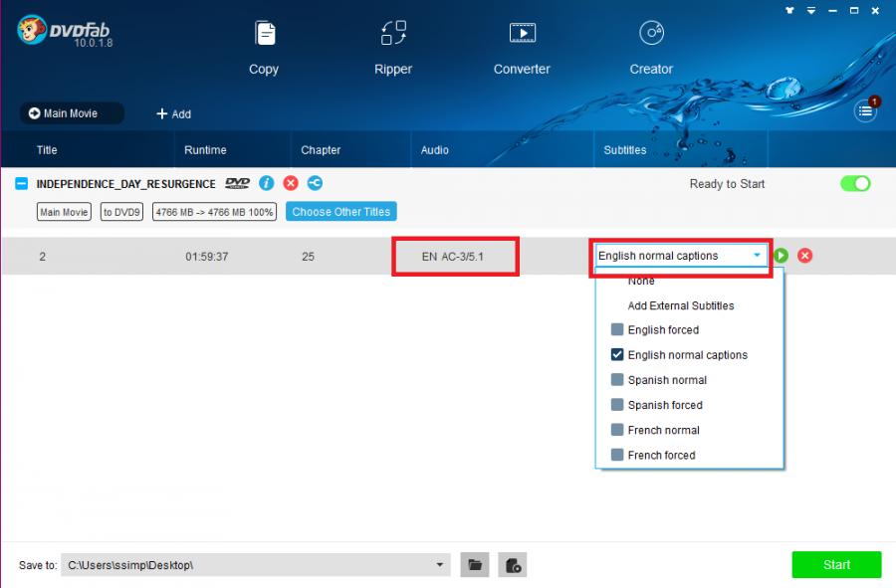Click runtime value 01:59:37

click(x=207, y=257)
